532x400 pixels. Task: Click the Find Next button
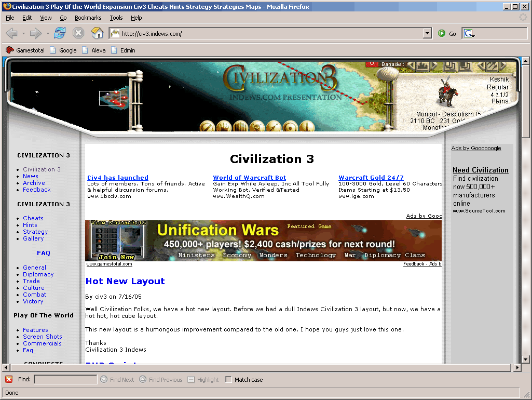117,380
